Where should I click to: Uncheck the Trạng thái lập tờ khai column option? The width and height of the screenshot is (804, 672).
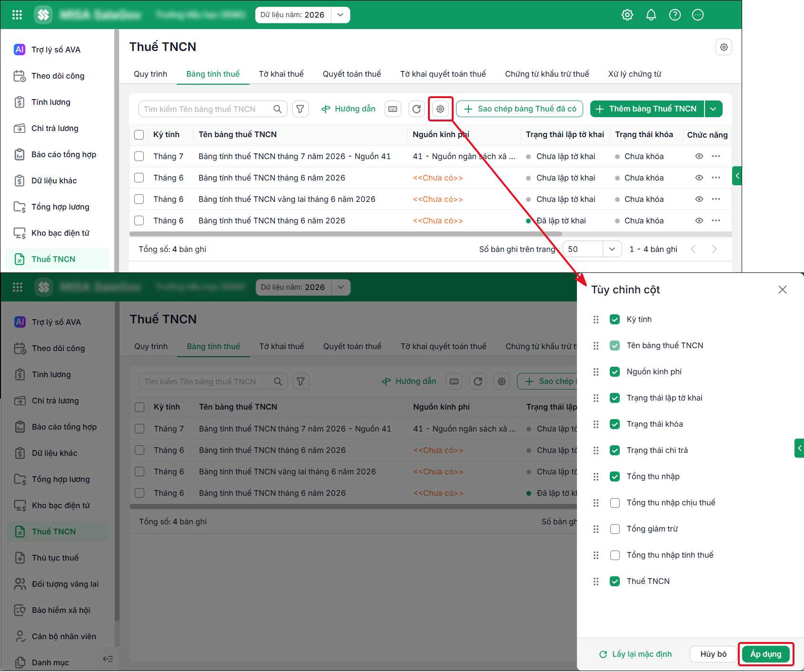click(615, 398)
